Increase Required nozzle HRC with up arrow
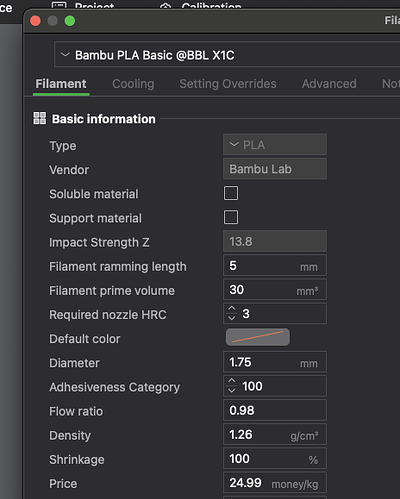The height and width of the screenshot is (499, 400). click(231, 308)
